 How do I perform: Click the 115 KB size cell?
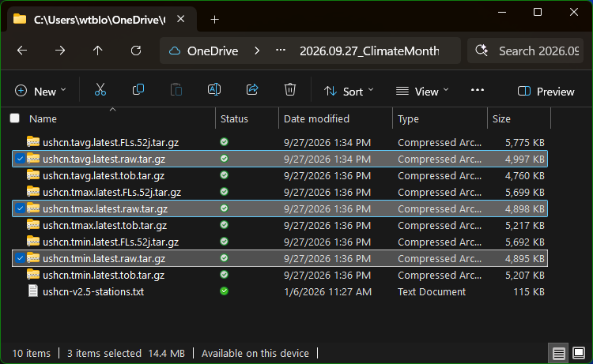point(529,291)
